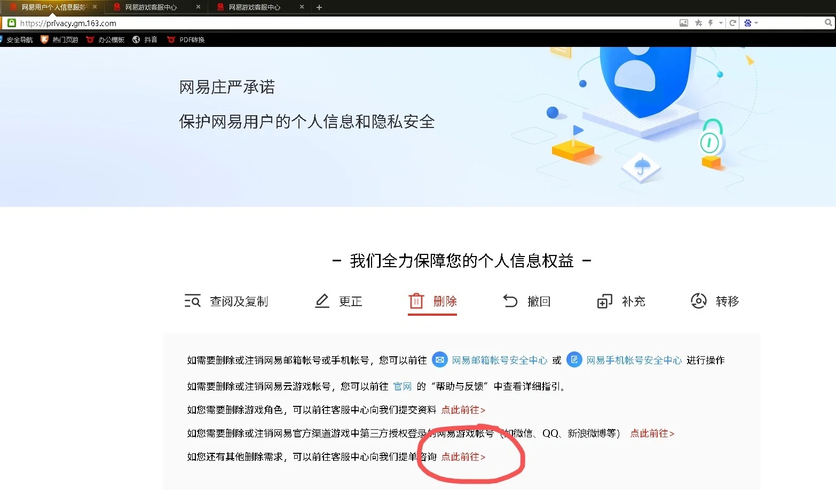Click heading 我们全力保障您的个人信息权益
The height and width of the screenshot is (504, 836).
462,261
